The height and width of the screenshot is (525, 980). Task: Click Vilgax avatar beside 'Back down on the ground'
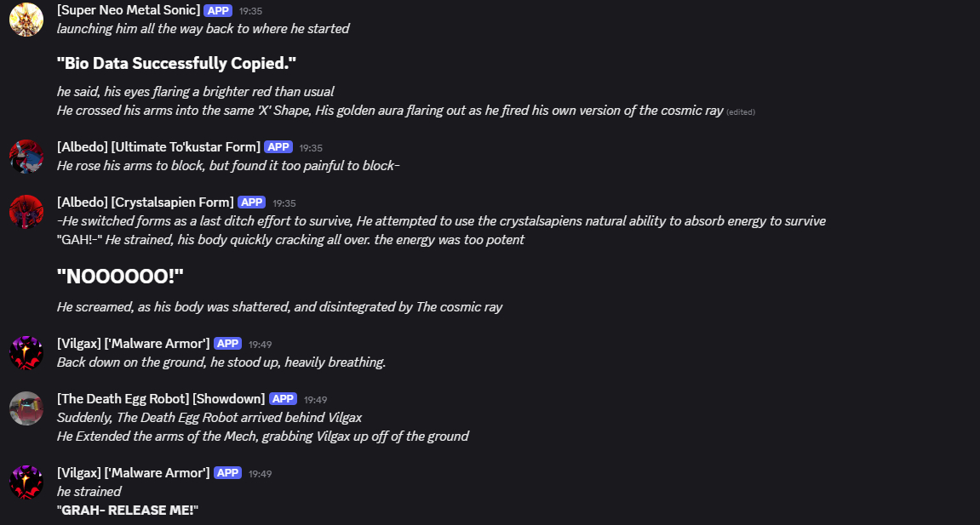pyautogui.click(x=26, y=352)
